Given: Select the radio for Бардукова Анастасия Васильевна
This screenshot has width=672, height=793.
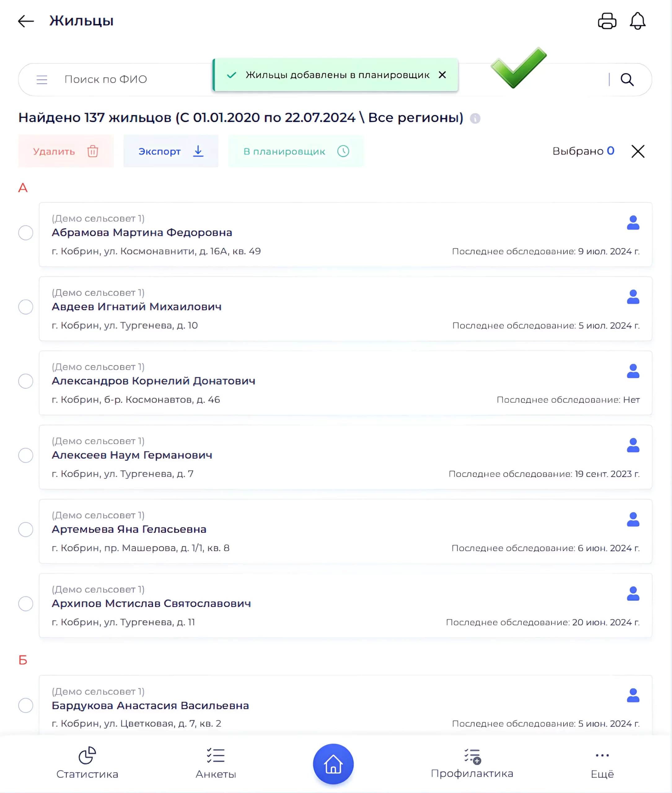Looking at the screenshot, I should tap(25, 705).
